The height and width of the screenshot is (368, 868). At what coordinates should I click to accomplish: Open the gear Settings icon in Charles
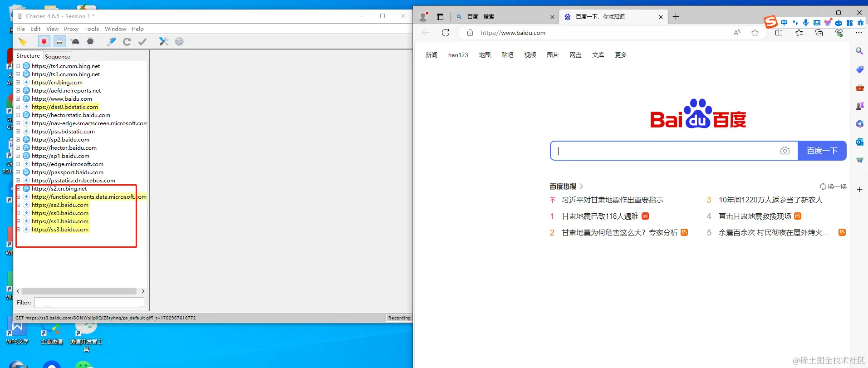click(179, 41)
